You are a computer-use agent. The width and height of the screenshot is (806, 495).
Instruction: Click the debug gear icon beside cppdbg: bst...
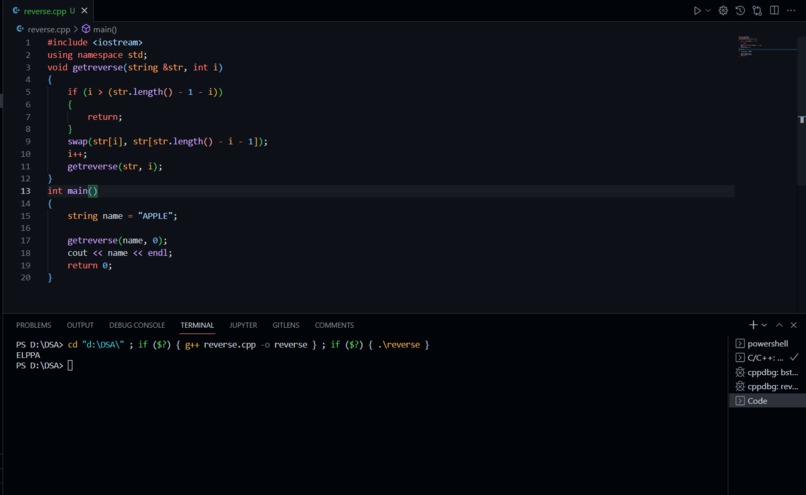tap(740, 372)
